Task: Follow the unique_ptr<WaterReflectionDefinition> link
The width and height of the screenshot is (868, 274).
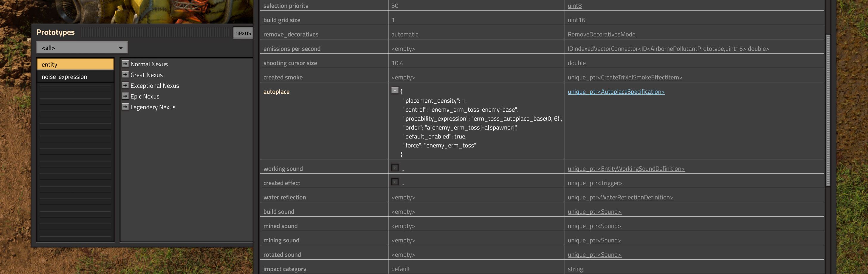Action: point(620,197)
